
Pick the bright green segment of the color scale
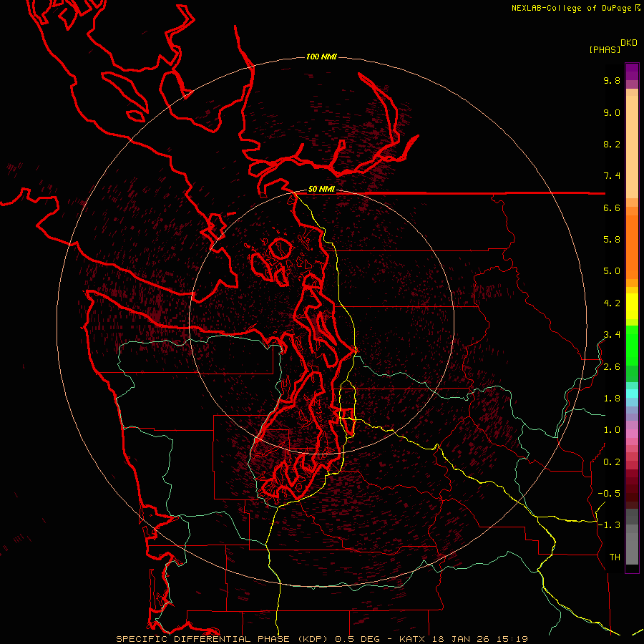point(632,346)
